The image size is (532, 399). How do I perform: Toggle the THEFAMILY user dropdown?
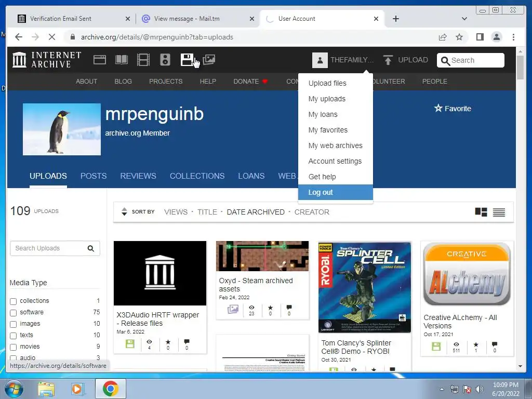pos(352,60)
